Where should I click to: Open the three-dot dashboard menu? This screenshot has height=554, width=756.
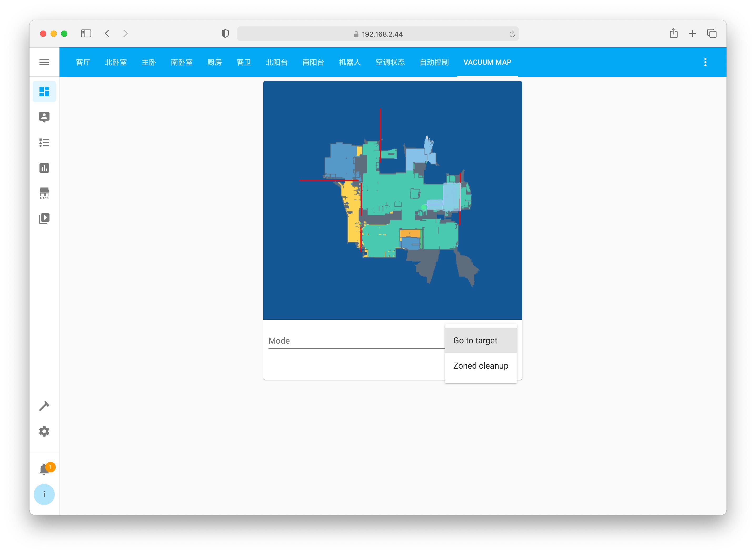point(705,62)
